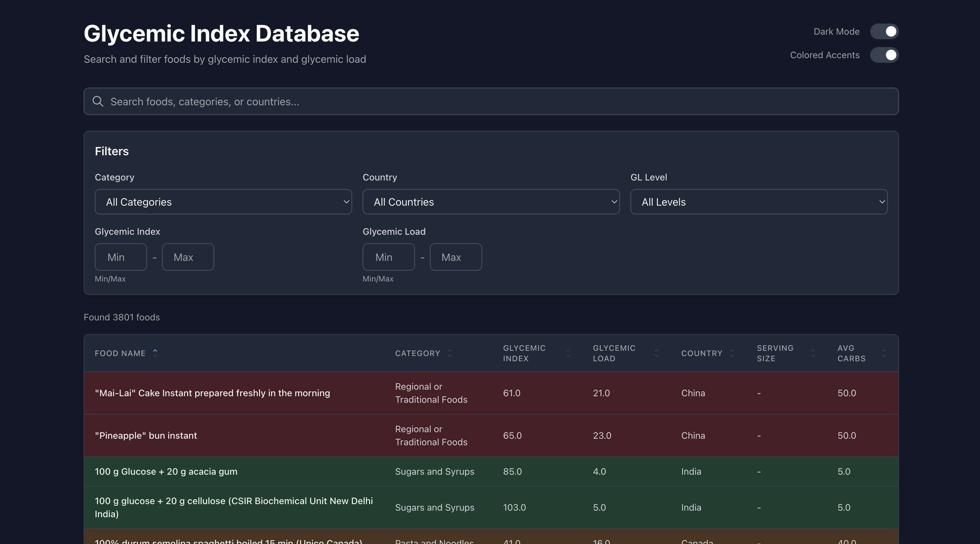Screen dimensions: 980x544
Task: Turn off Dark Mode switch
Action: pos(884,32)
